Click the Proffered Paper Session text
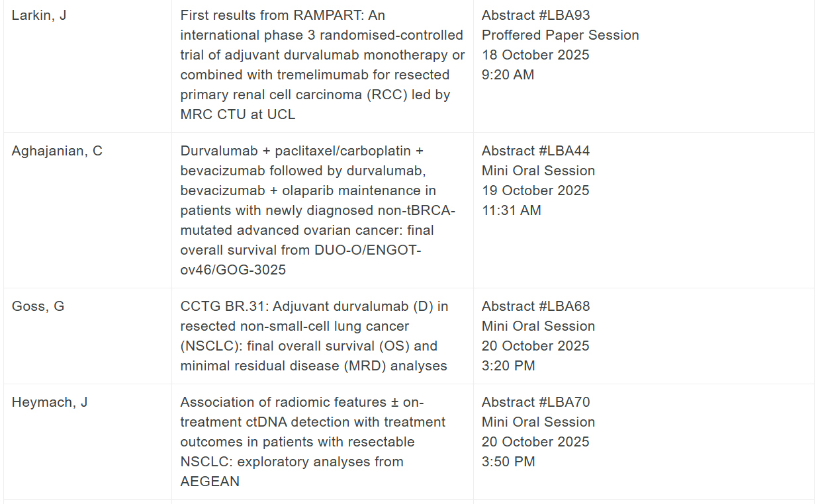The width and height of the screenshot is (818, 504). click(x=560, y=35)
